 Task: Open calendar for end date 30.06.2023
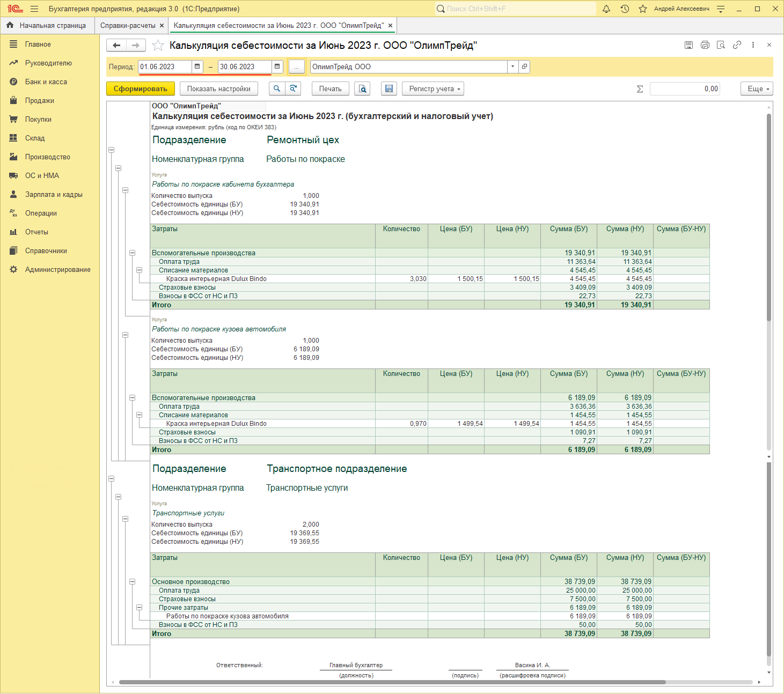(277, 67)
